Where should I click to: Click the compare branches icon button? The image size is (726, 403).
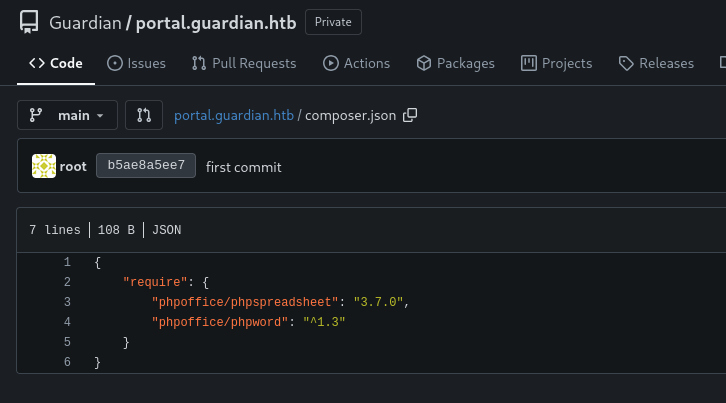(x=143, y=115)
